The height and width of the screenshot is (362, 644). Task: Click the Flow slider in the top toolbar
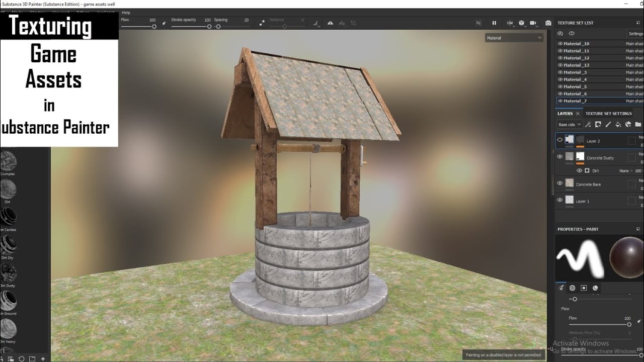click(x=138, y=26)
